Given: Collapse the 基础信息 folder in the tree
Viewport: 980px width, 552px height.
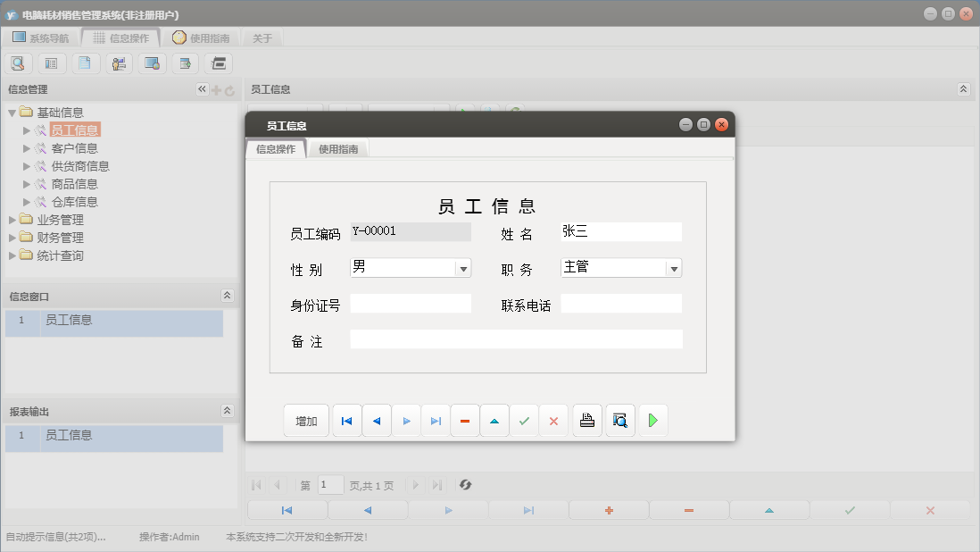Looking at the screenshot, I should tap(12, 112).
